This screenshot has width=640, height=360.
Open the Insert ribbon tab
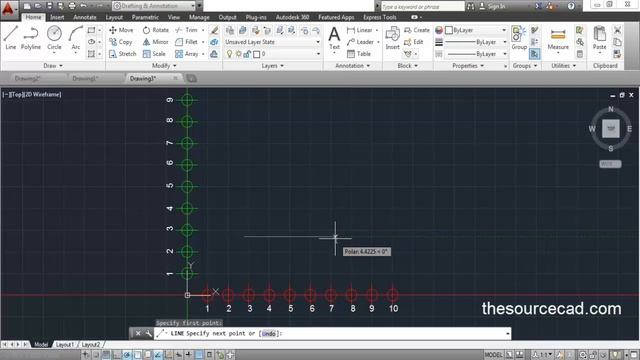(57, 17)
